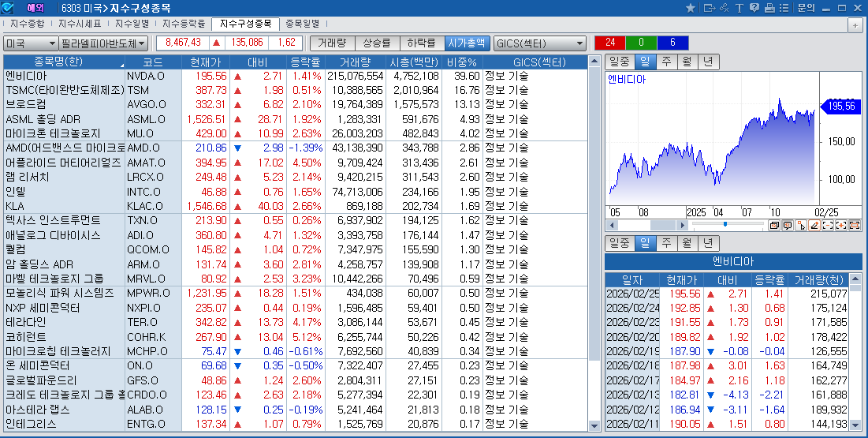Sort by 비중% column header
The image size is (868, 438).
[x=462, y=62]
